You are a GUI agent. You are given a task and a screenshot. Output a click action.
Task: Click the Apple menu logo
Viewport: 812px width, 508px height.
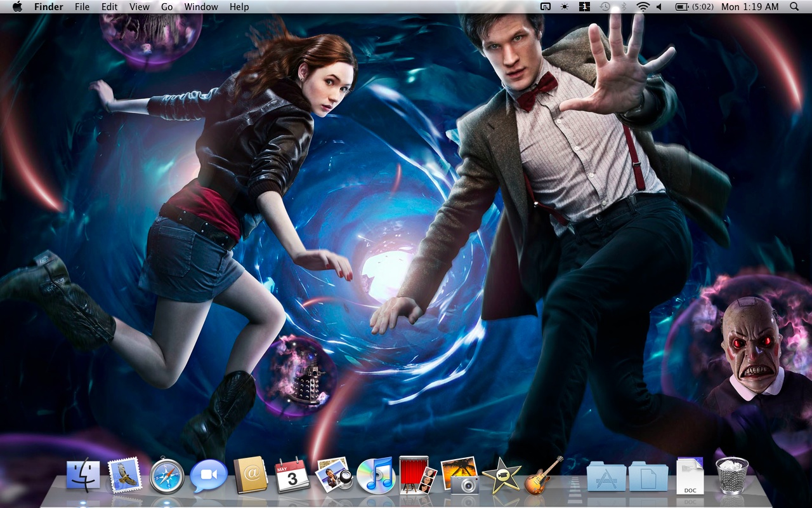[17, 6]
